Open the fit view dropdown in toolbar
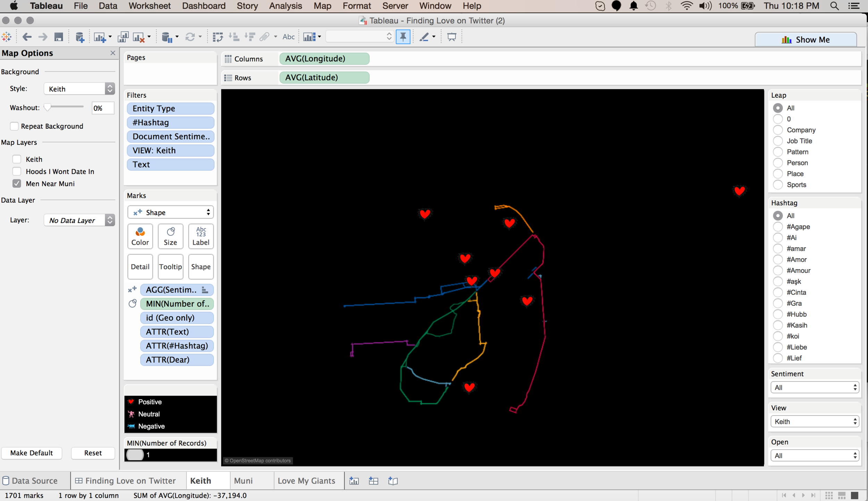 pos(359,36)
